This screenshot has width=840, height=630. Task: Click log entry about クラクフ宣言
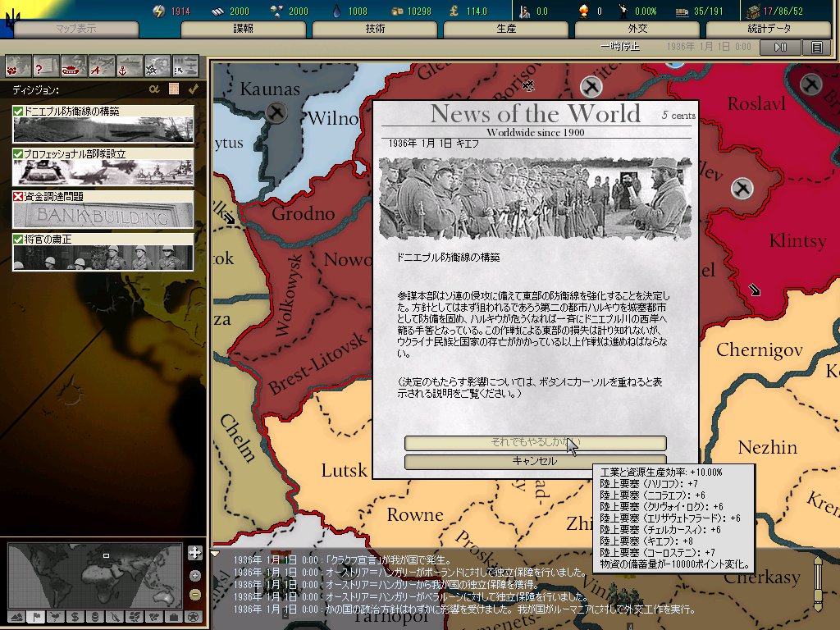click(x=343, y=559)
